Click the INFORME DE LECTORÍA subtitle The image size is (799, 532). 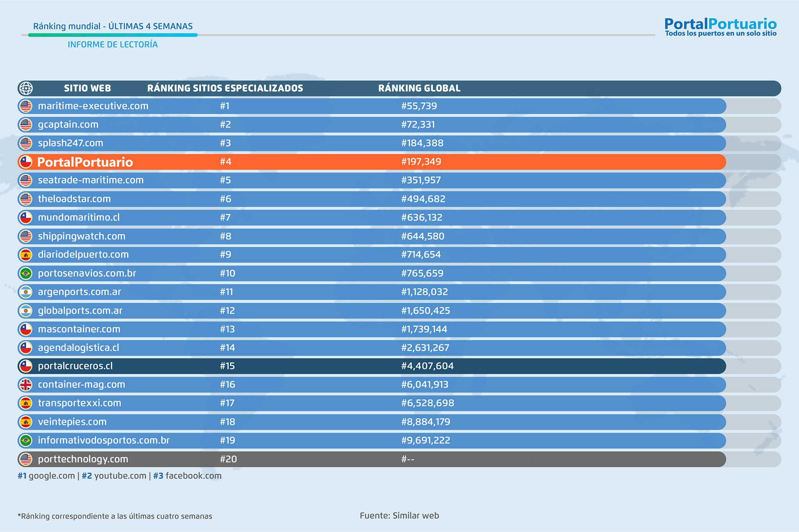pyautogui.click(x=113, y=44)
